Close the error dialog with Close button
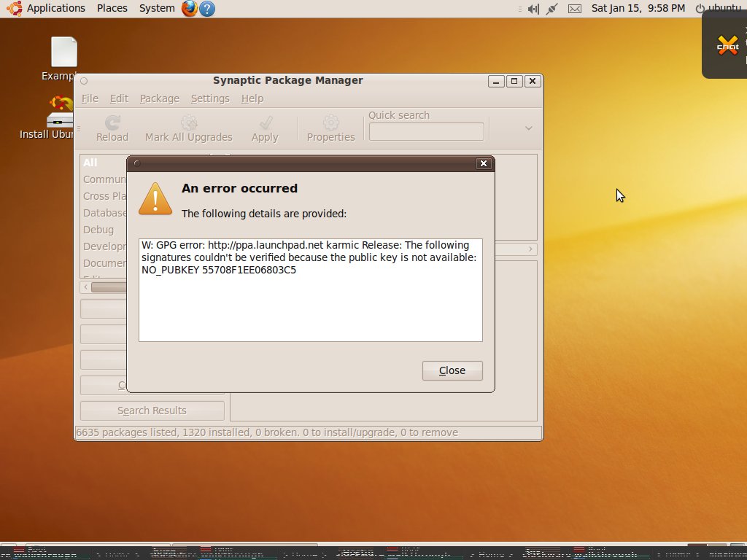 tap(452, 370)
